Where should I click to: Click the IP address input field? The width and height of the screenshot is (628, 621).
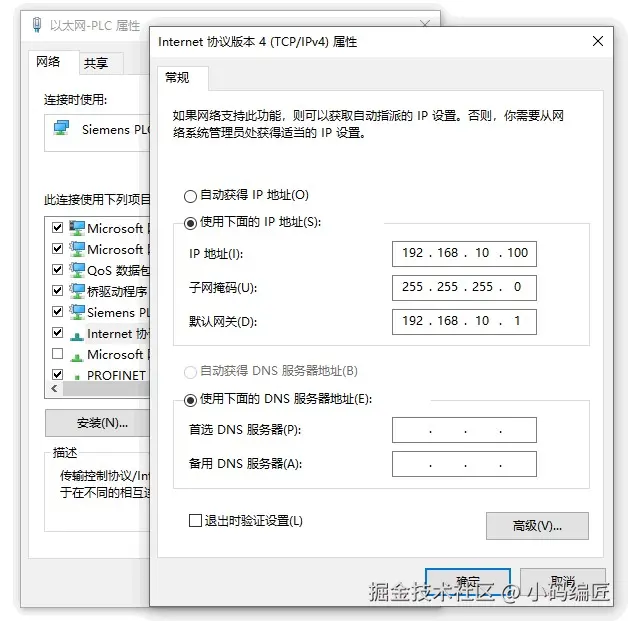pos(464,253)
